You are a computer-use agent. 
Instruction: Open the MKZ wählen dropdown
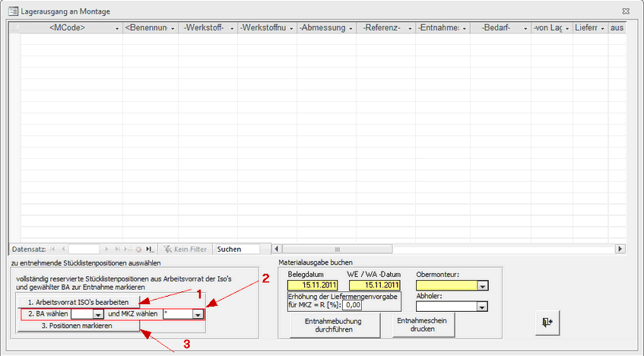198,314
